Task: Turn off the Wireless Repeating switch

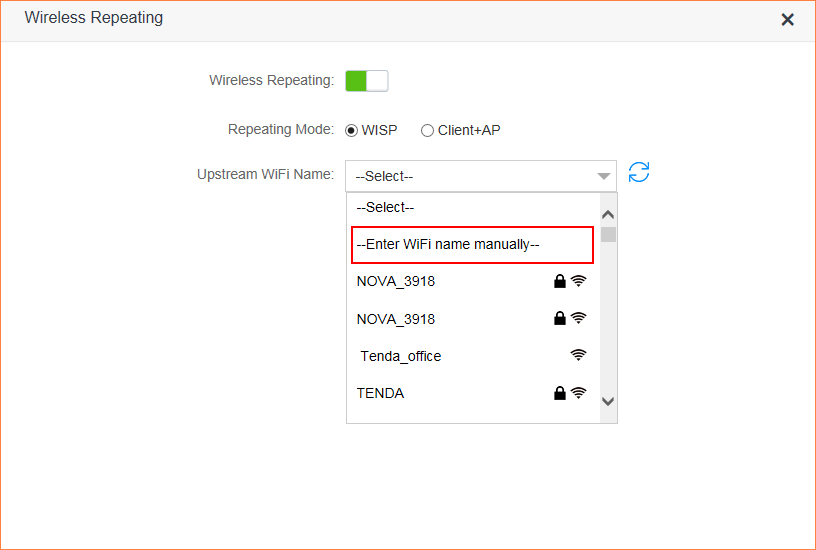Action: [366, 81]
